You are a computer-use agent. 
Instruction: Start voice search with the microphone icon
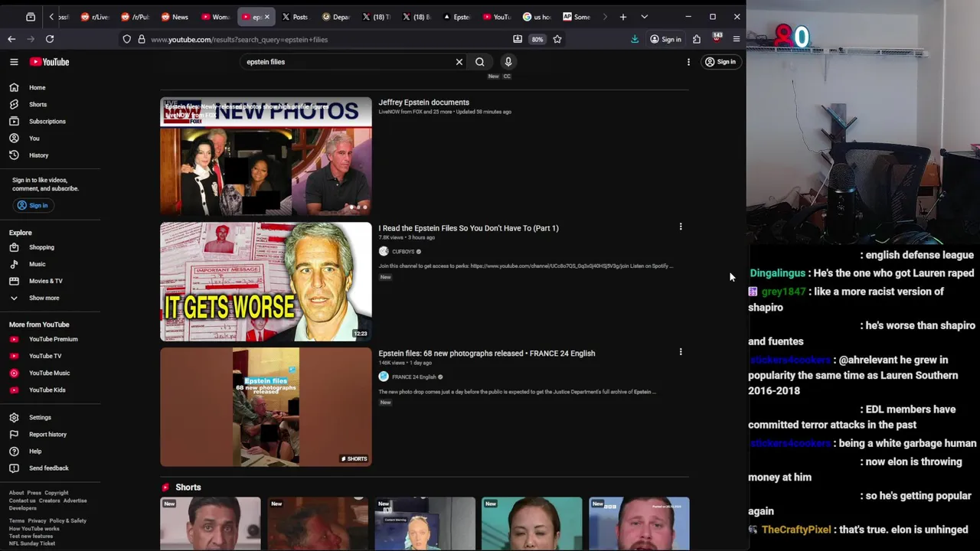click(x=508, y=62)
